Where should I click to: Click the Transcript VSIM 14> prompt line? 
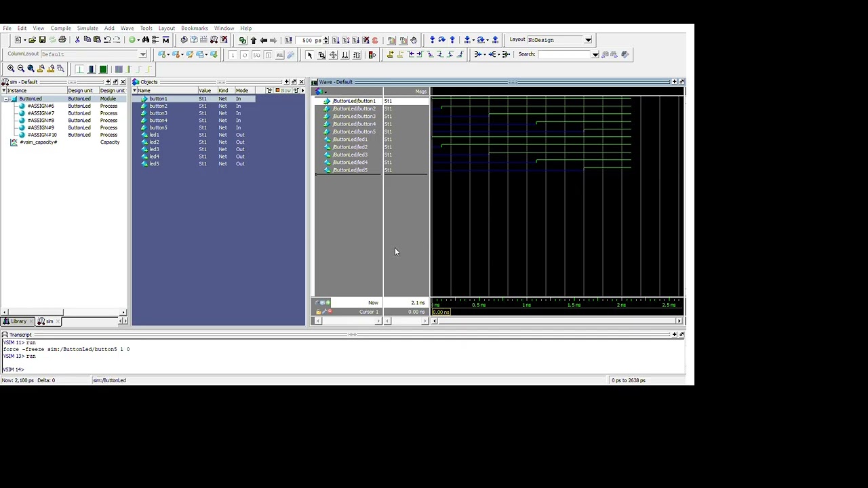coord(14,369)
